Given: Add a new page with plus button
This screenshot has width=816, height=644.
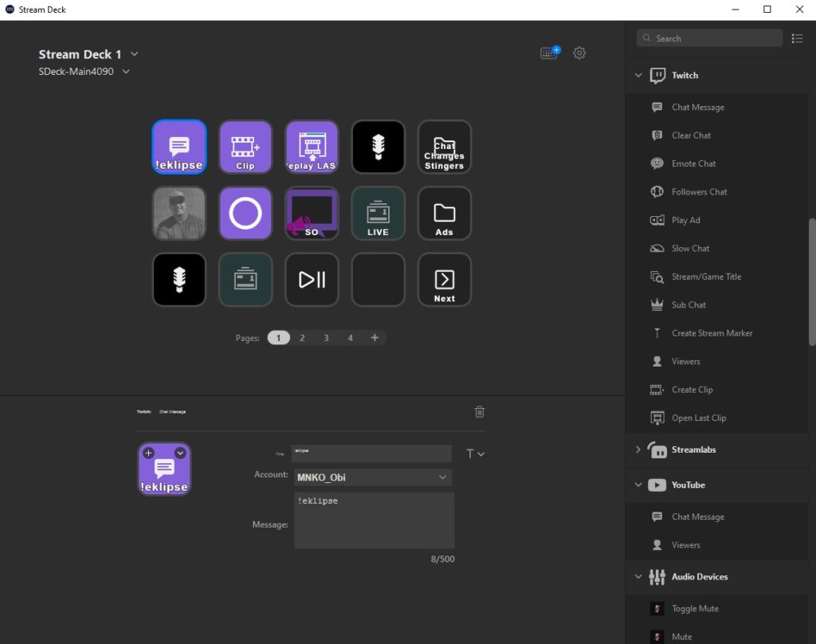Looking at the screenshot, I should click(375, 338).
